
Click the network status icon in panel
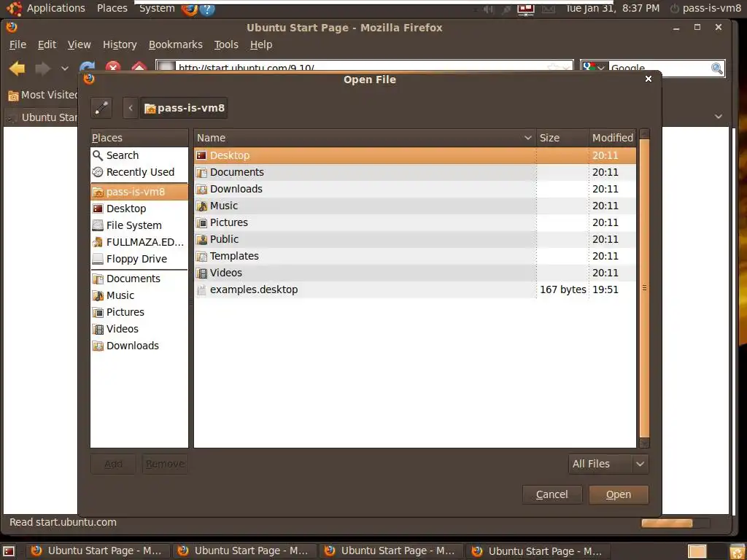(526, 9)
